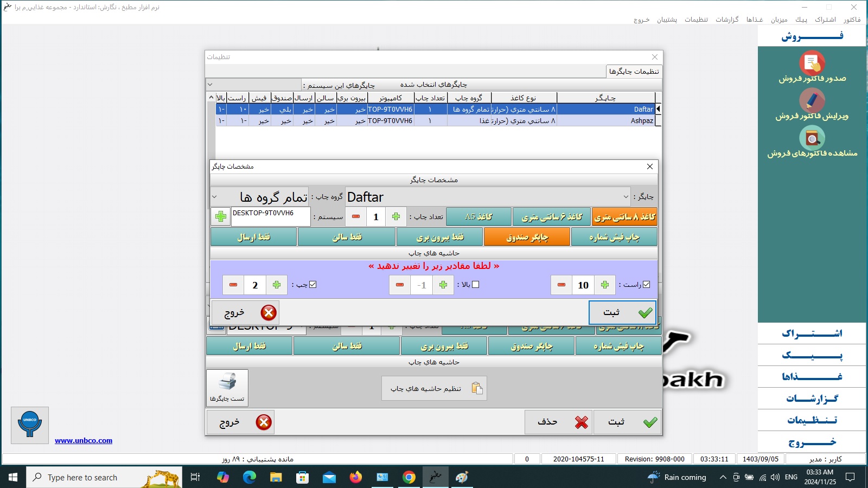Toggle چاپگر صندوق option in dialog
The width and height of the screenshot is (868, 488).
click(527, 237)
